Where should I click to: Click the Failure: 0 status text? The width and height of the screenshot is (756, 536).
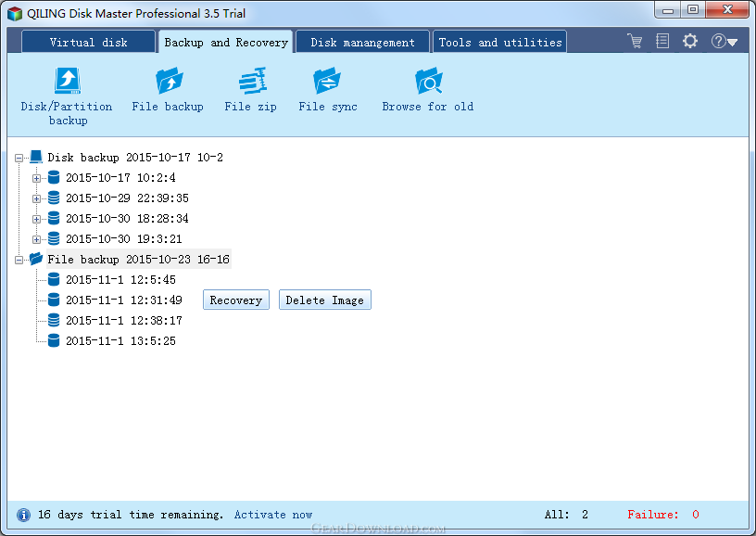click(x=663, y=515)
